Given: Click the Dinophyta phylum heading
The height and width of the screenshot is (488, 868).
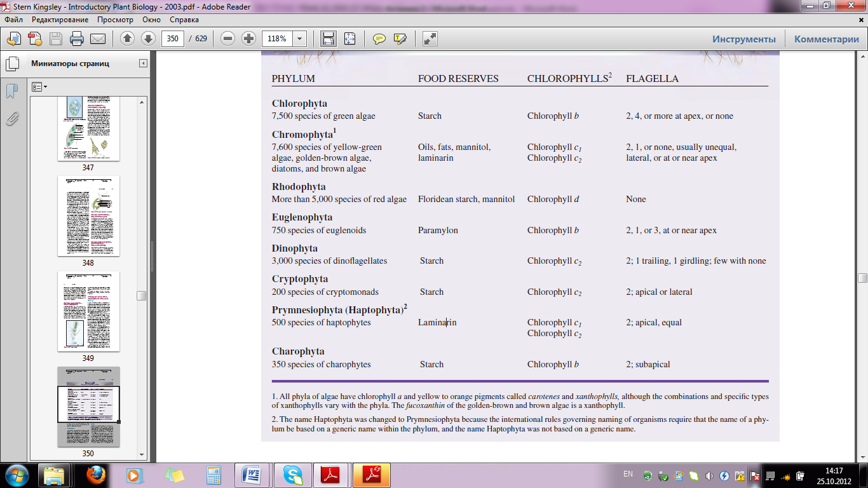Looking at the screenshot, I should tap(295, 248).
